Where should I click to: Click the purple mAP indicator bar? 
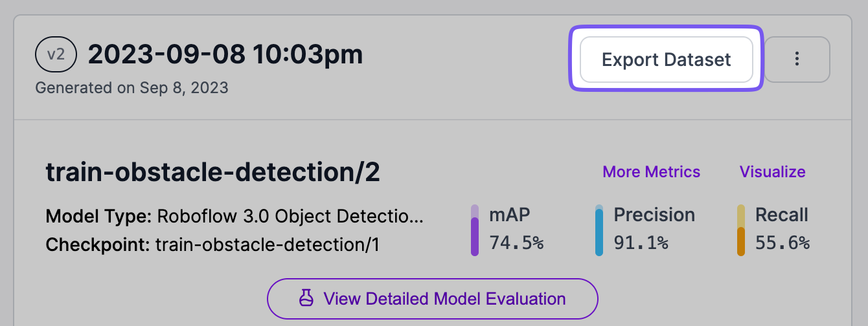[475, 230]
